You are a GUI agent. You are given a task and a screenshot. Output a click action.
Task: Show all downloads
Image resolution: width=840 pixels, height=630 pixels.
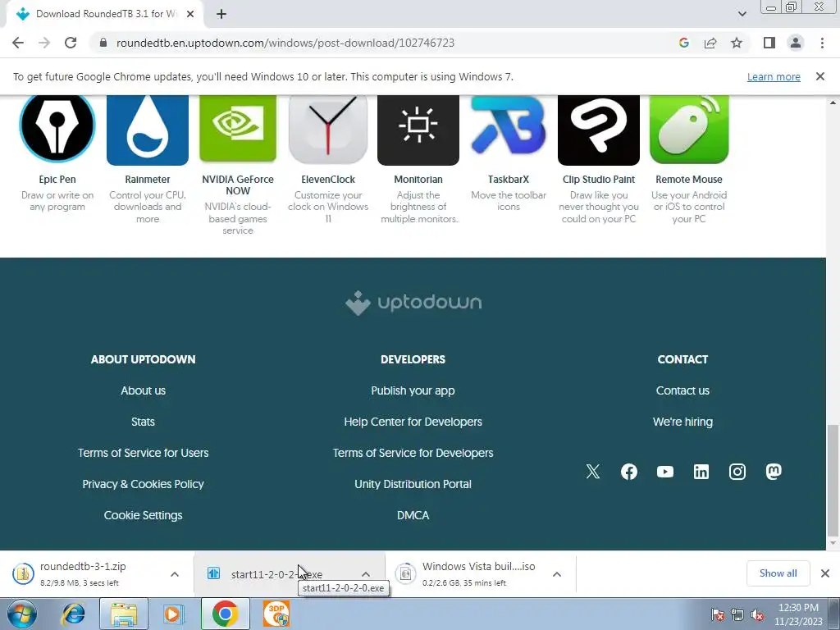(778, 573)
